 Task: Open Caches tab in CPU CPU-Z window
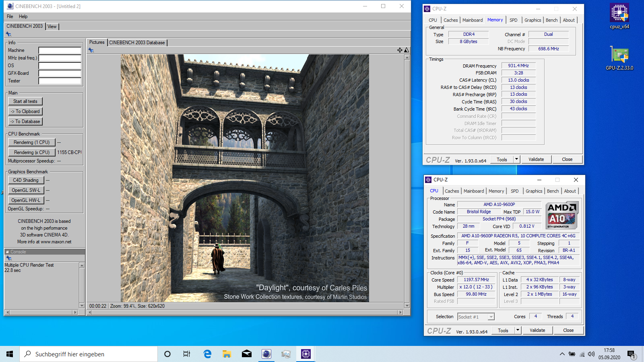point(452,191)
